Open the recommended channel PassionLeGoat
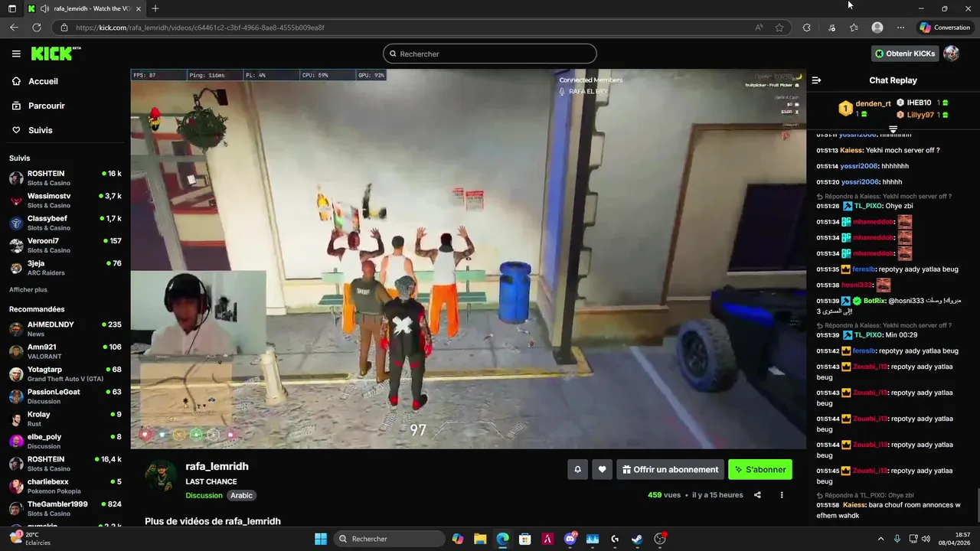The width and height of the screenshot is (980, 551). (65, 396)
